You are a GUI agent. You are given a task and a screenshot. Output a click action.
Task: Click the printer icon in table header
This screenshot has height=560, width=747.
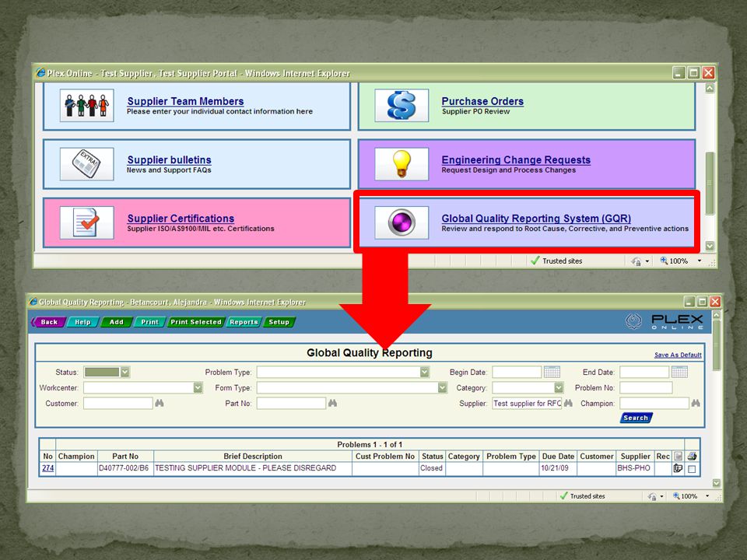(693, 456)
